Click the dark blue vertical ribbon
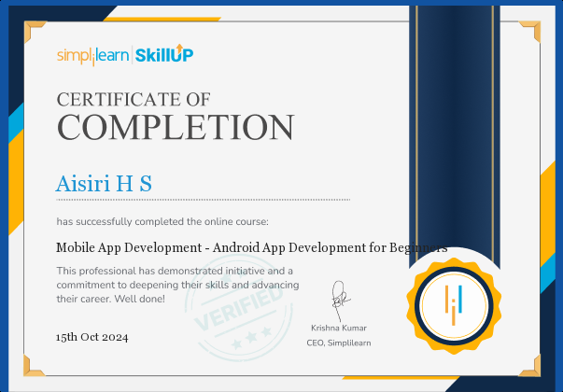This screenshot has width=563, height=392. pyautogui.click(x=452, y=121)
